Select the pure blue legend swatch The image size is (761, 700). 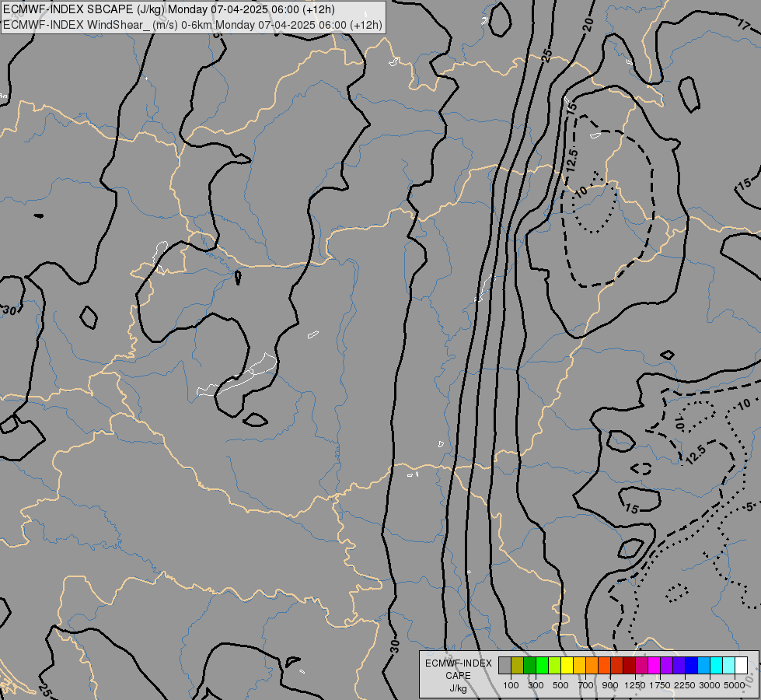(x=691, y=666)
